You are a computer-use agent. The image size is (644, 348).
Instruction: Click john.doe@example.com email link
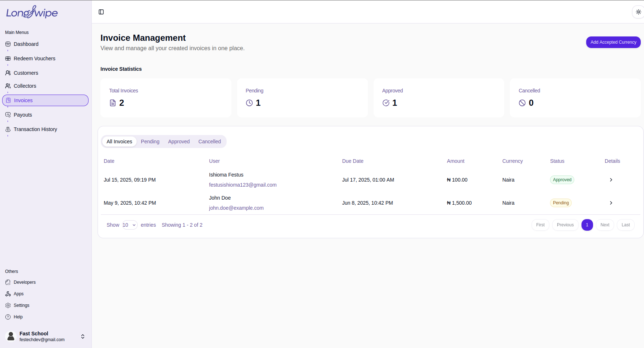(x=236, y=208)
